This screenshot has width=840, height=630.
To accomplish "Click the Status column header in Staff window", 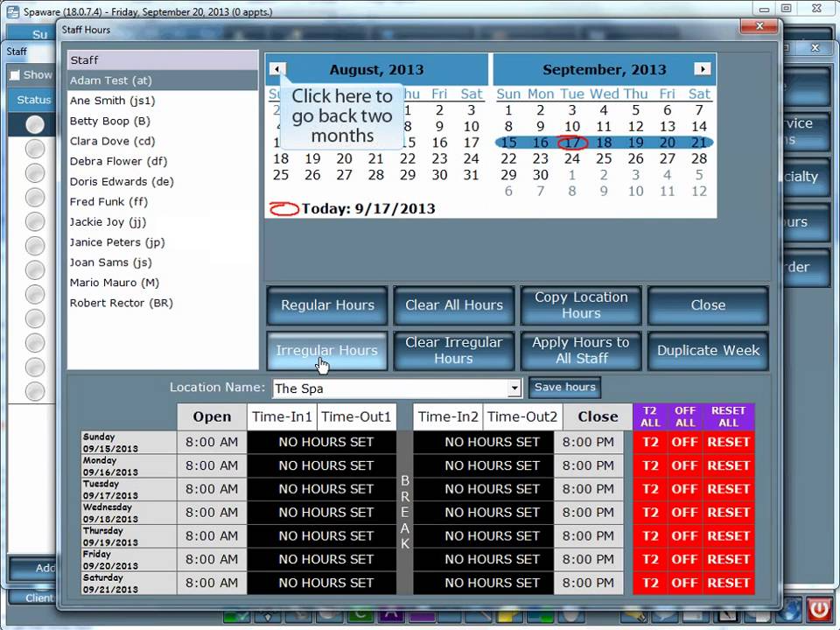I will click(33, 100).
